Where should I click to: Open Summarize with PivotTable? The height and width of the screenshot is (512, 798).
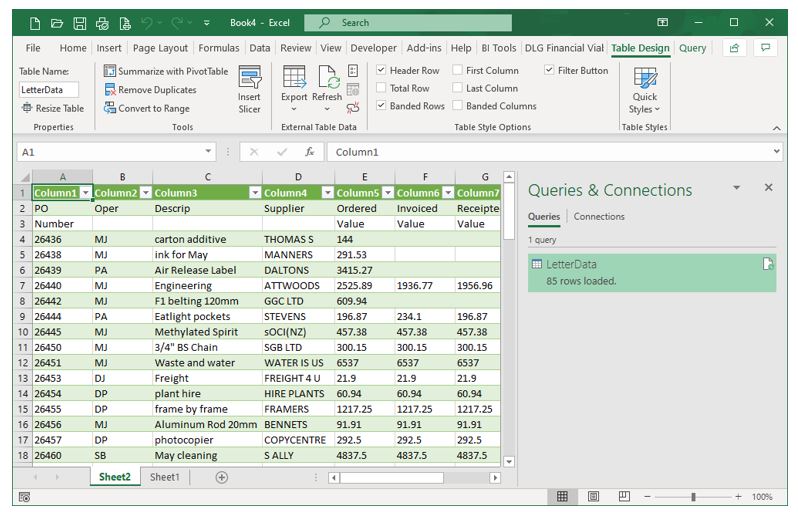[166, 71]
